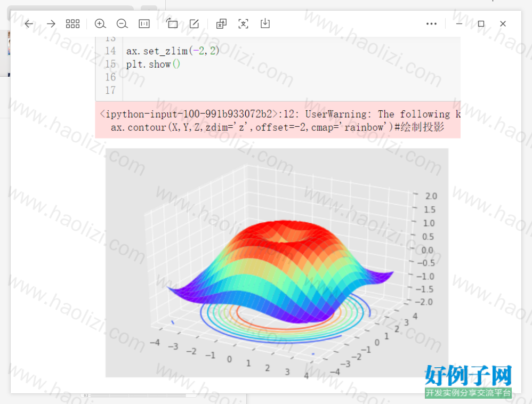Click the partially visible thumbnail behind the viewer
This screenshot has height=404, width=532.
pyautogui.click(x=9, y=43)
